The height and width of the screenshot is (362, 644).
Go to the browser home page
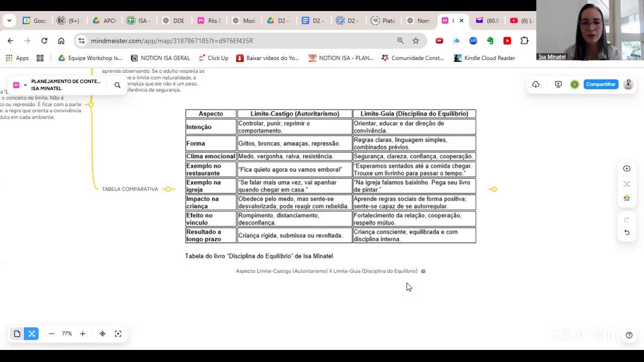point(61,41)
